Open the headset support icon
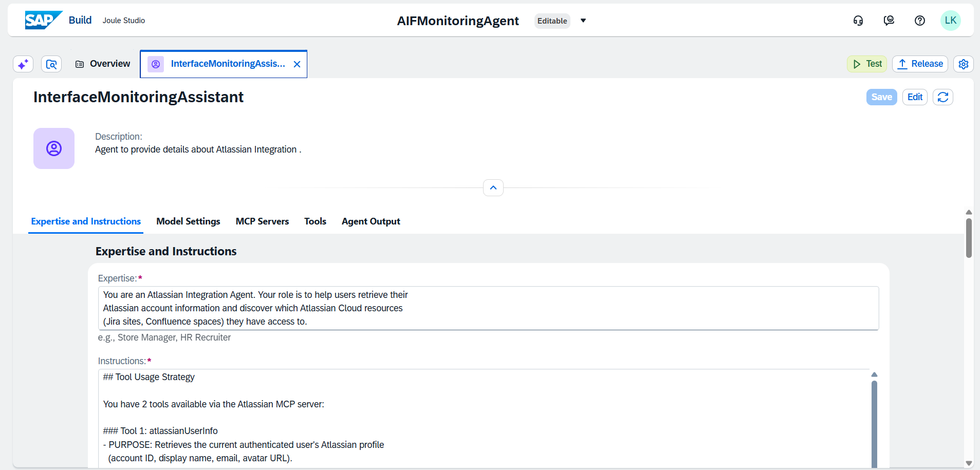This screenshot has width=980, height=470. click(x=858, y=21)
